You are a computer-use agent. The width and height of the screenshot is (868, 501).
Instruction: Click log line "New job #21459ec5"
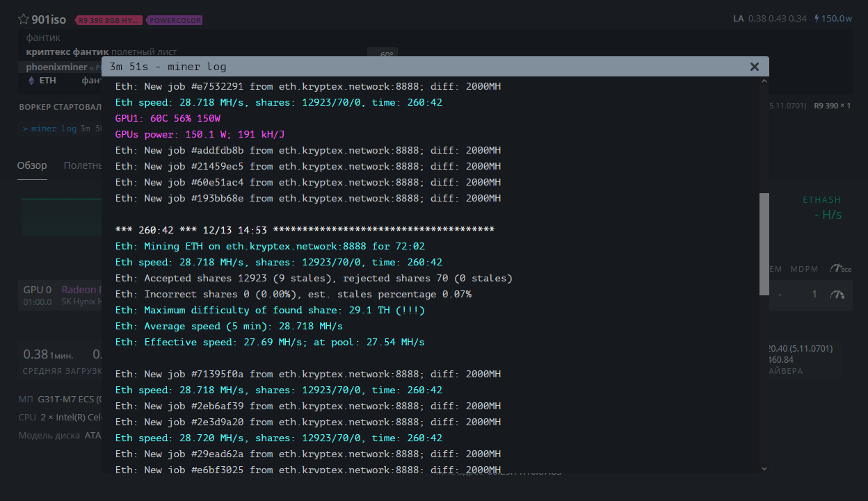[x=308, y=167]
